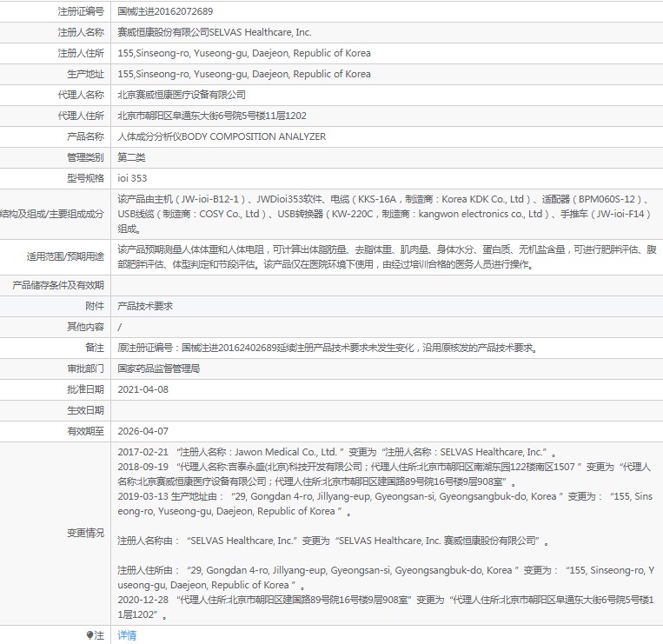Select the structure composition description text
Screen dimensions: 663x644
[384, 214]
